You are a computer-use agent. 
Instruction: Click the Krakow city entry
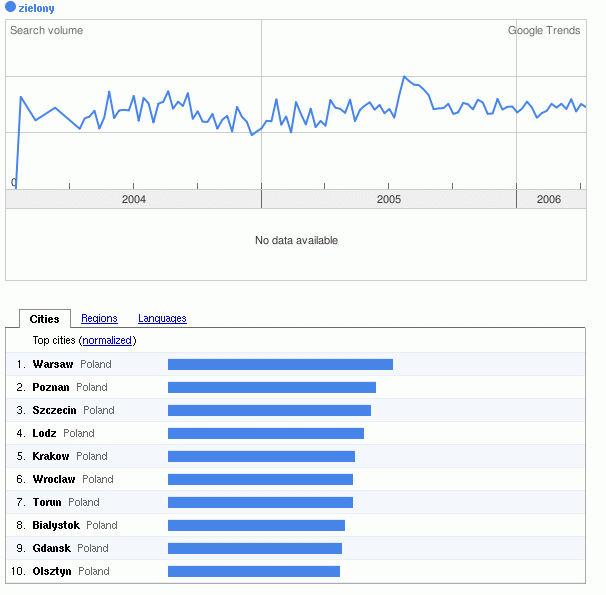[x=51, y=456]
